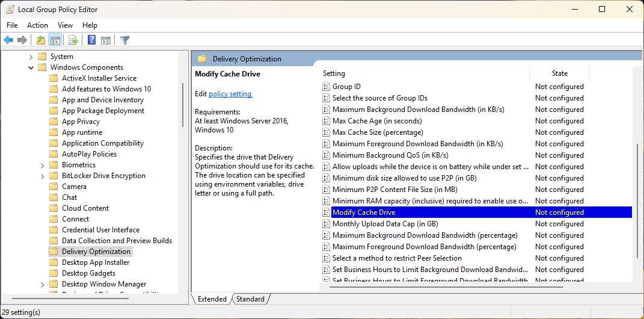Image resolution: width=644 pixels, height=319 pixels.
Task: Expand the System folder in the tree
Action: point(31,57)
